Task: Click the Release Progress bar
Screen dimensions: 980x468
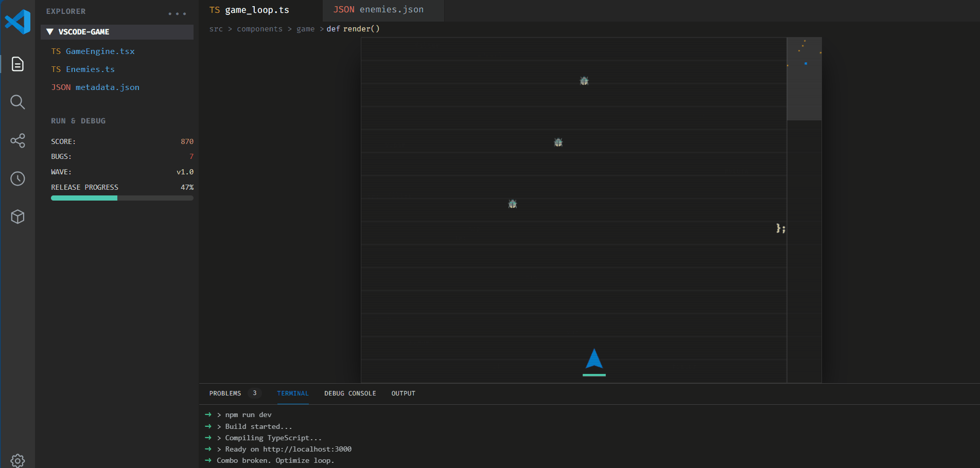Action: [x=122, y=198]
